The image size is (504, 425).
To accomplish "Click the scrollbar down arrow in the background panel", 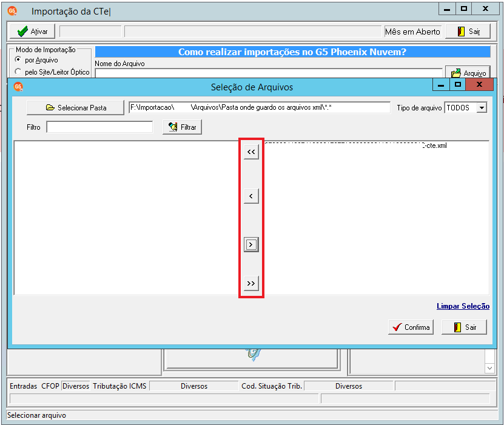I will [489, 368].
